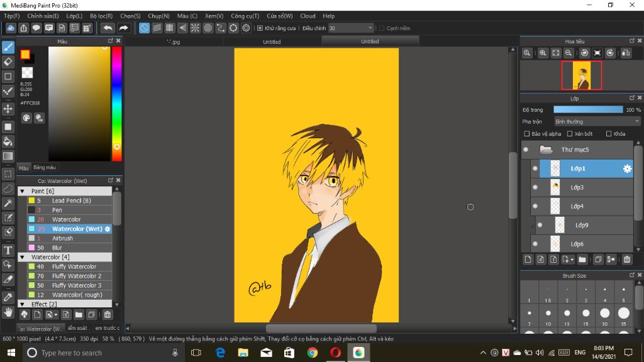Screen dimensions: 644x362
Task: Click the orange foreground color swatch
Action: coord(25,54)
